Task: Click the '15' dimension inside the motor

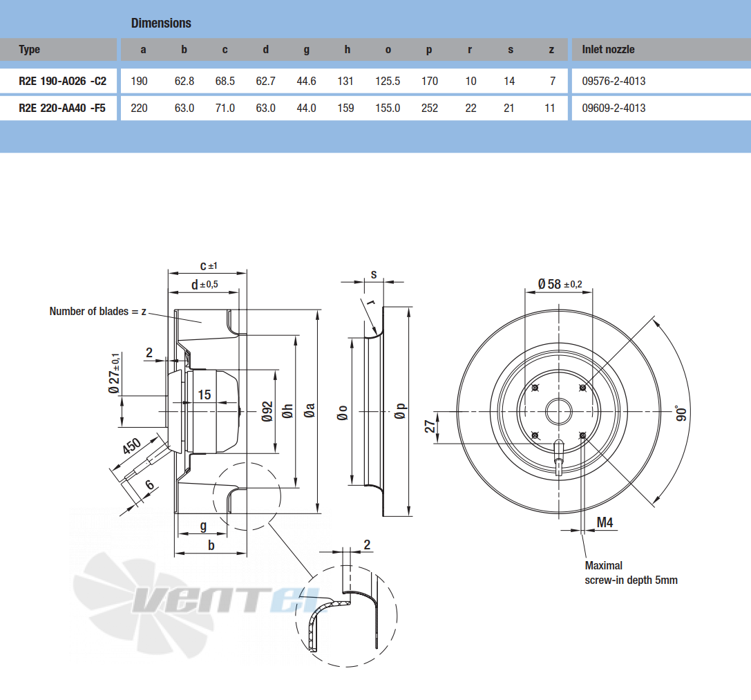Action: coord(205,395)
